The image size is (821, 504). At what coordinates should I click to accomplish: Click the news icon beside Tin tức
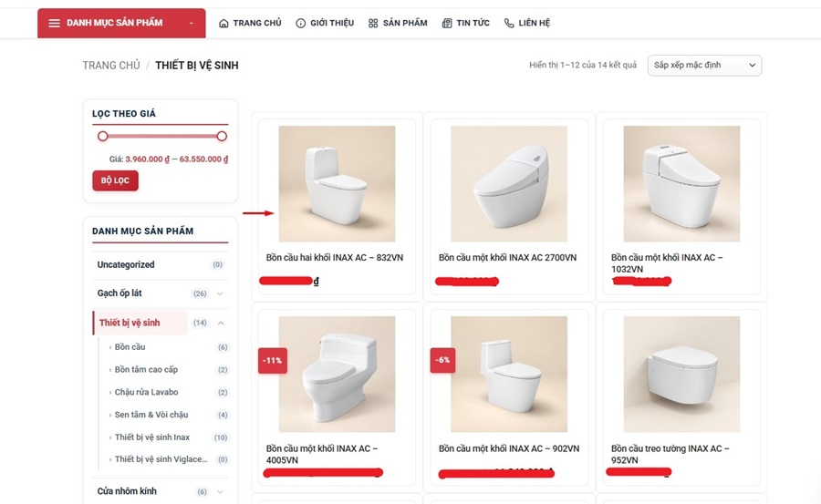447,23
